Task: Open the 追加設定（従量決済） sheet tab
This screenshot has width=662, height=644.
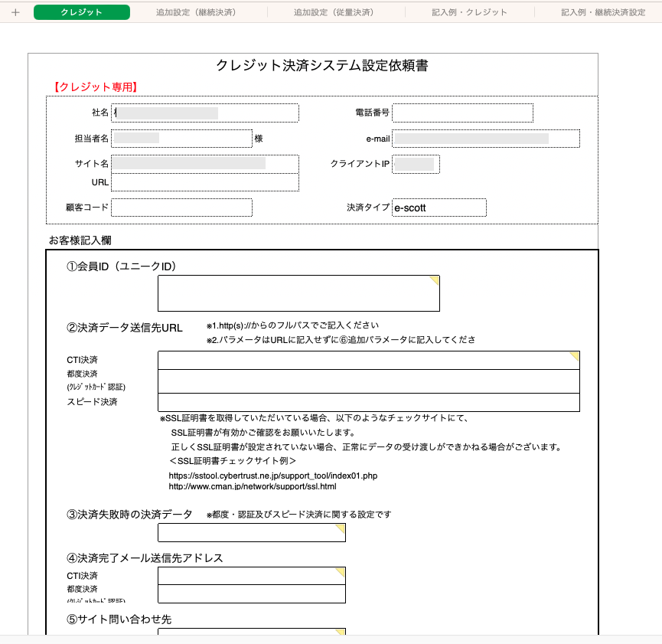Action: [x=334, y=12]
